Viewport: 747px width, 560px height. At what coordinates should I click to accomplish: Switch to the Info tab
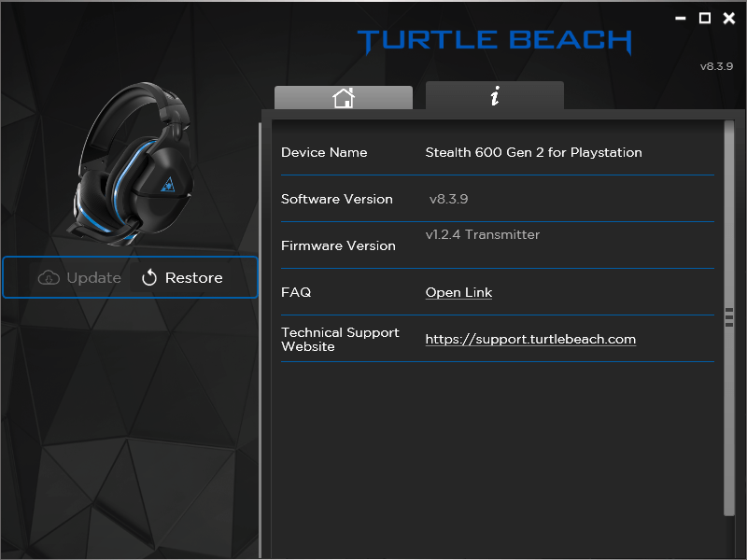pos(495,96)
